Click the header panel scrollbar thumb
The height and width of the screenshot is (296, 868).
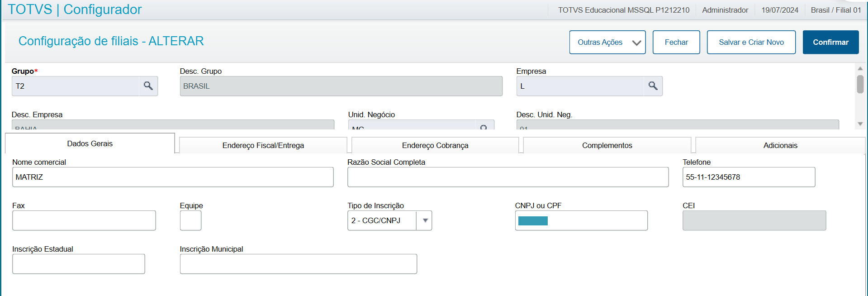(860, 84)
